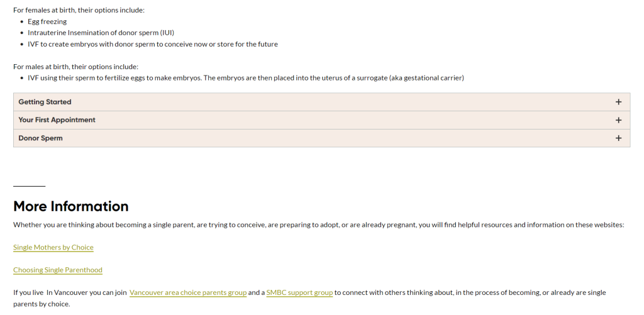
Task: Expand section via the 'Getting Started' title text
Action: [x=45, y=102]
